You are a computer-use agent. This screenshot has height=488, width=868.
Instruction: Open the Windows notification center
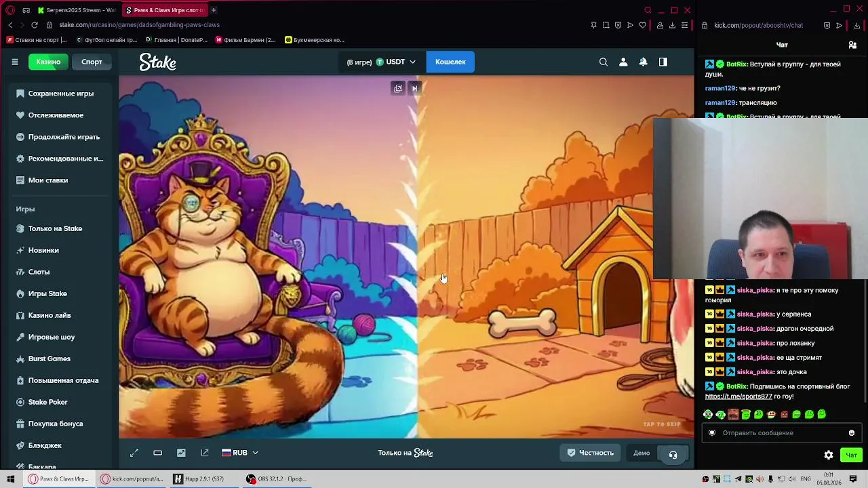[x=853, y=479]
